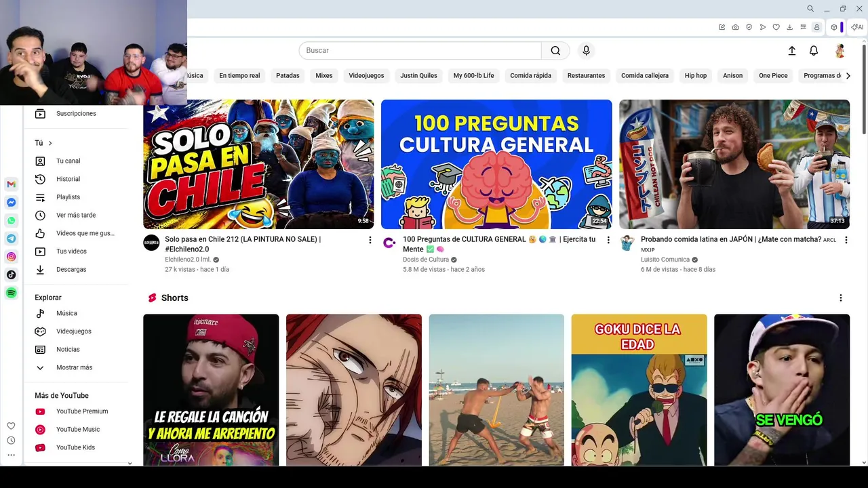Open the AI assistant button
This screenshot has width=868, height=488.
coord(857,27)
